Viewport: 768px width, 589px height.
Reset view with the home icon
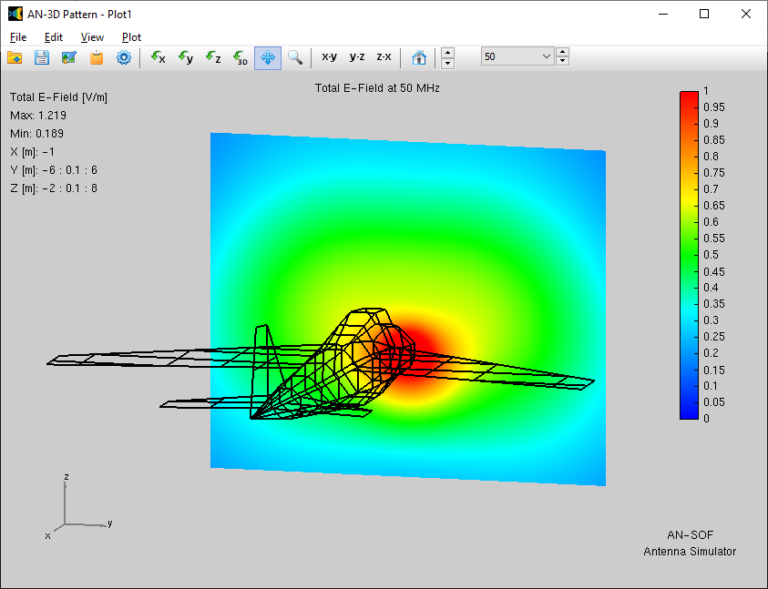tap(420, 57)
